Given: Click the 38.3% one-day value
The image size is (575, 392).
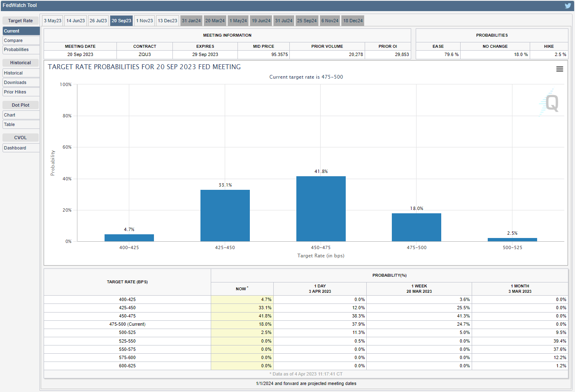Looking at the screenshot, I should point(358,316).
